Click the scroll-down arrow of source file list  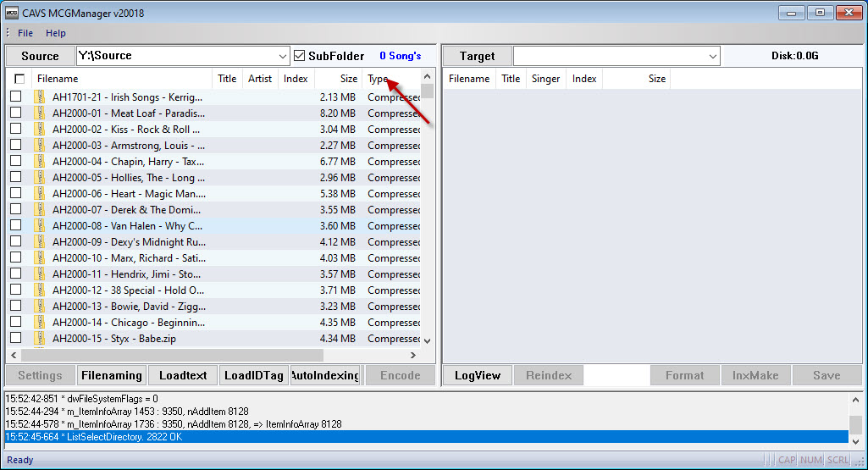pos(427,340)
